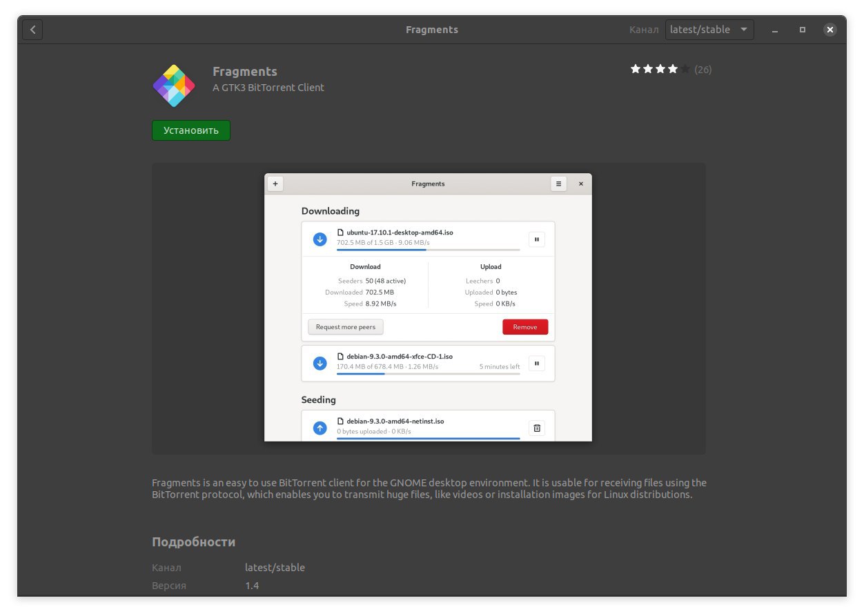The image size is (864, 616).
Task: Click the red Remove button
Action: [x=525, y=327]
